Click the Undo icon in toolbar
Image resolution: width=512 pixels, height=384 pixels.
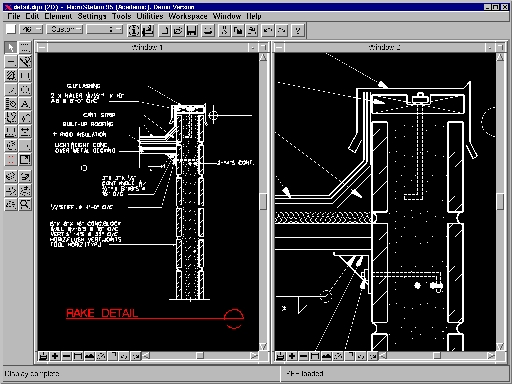[x=268, y=30]
